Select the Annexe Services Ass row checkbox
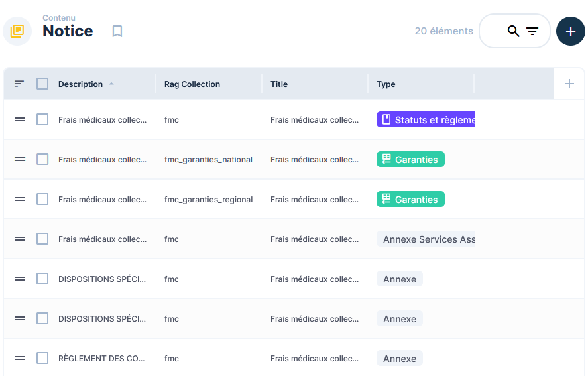 click(x=42, y=239)
